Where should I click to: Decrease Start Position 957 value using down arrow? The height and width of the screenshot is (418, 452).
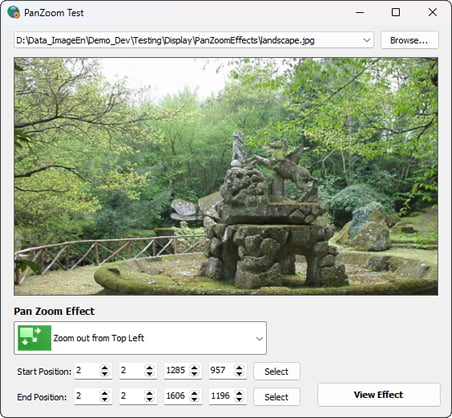pos(239,374)
